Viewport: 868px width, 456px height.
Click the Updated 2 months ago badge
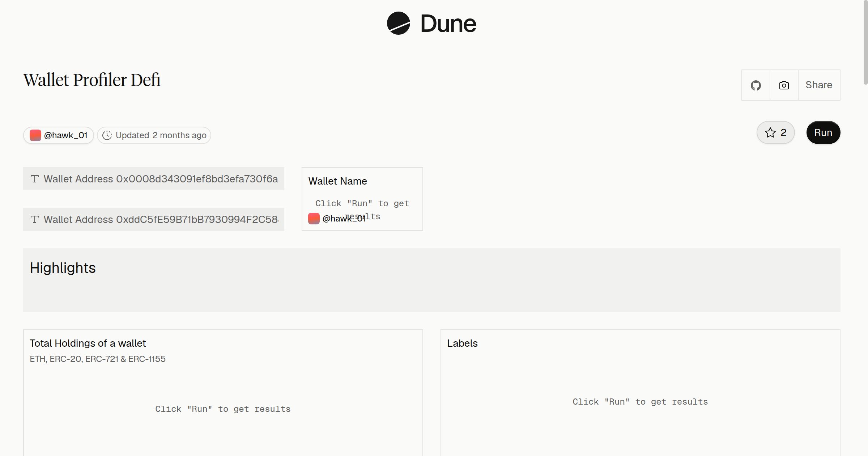pos(154,135)
